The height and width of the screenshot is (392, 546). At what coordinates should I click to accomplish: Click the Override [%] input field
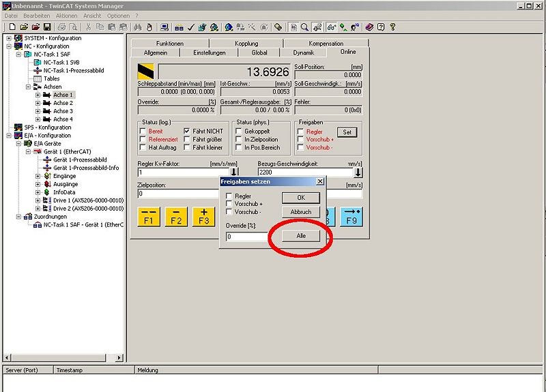click(247, 237)
